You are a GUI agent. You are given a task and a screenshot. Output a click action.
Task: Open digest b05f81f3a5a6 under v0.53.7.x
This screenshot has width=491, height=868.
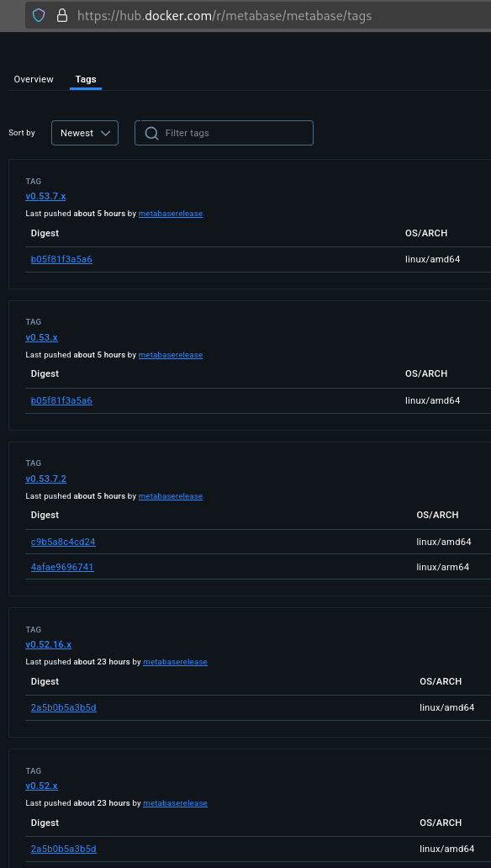click(61, 259)
